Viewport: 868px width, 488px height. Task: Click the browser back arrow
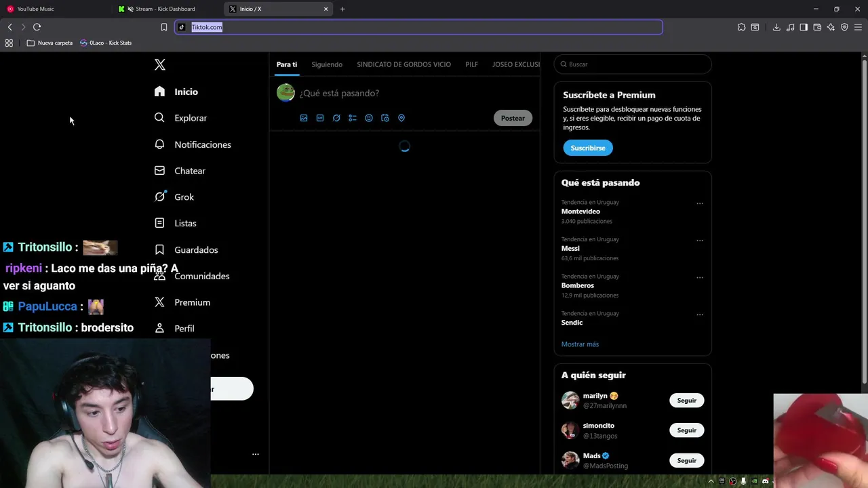tap(9, 27)
